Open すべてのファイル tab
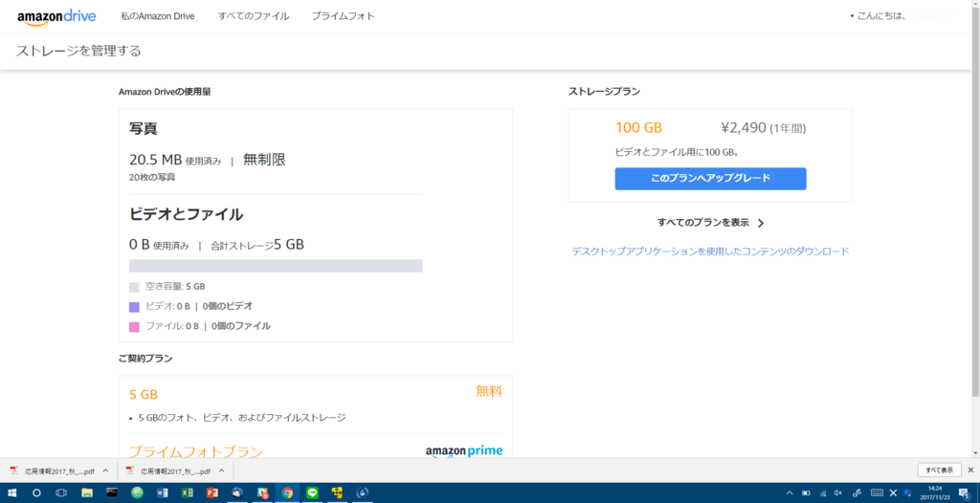This screenshot has width=980, height=503. click(254, 16)
